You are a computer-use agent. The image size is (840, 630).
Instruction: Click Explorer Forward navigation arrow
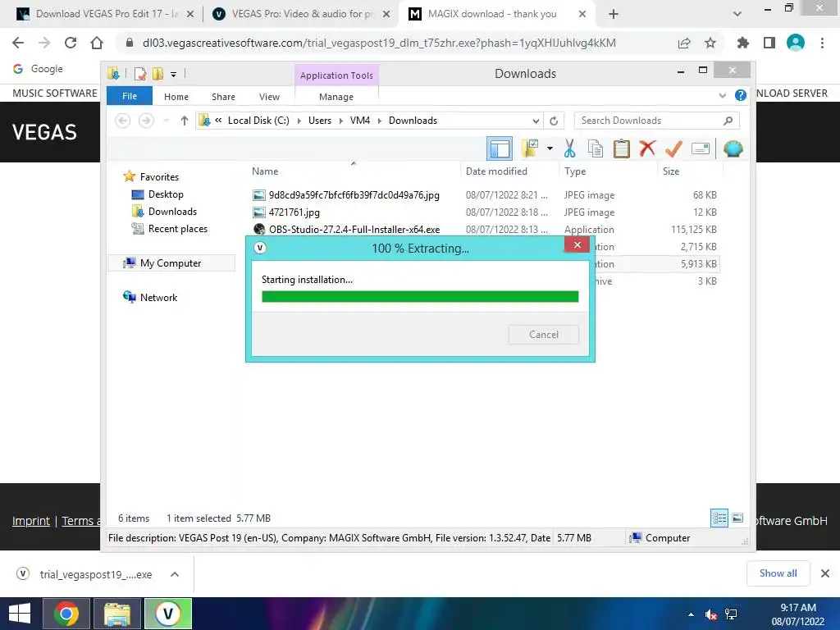click(x=146, y=121)
